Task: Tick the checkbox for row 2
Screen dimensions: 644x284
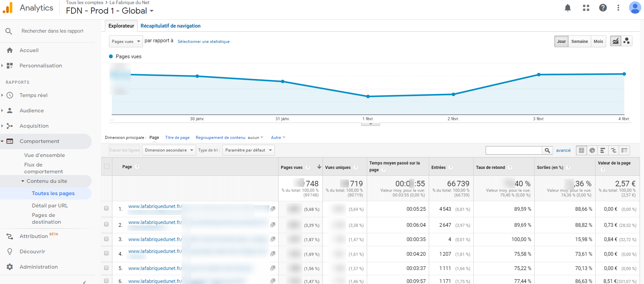Action: 106,224
